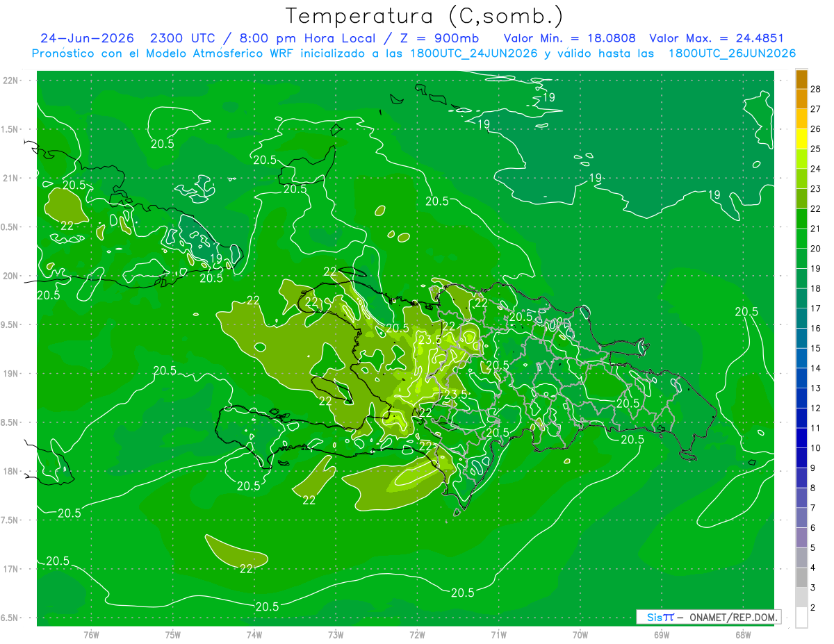The height and width of the screenshot is (644, 834).
Task: Click the legend band between 17 and 18
Action: point(801,299)
